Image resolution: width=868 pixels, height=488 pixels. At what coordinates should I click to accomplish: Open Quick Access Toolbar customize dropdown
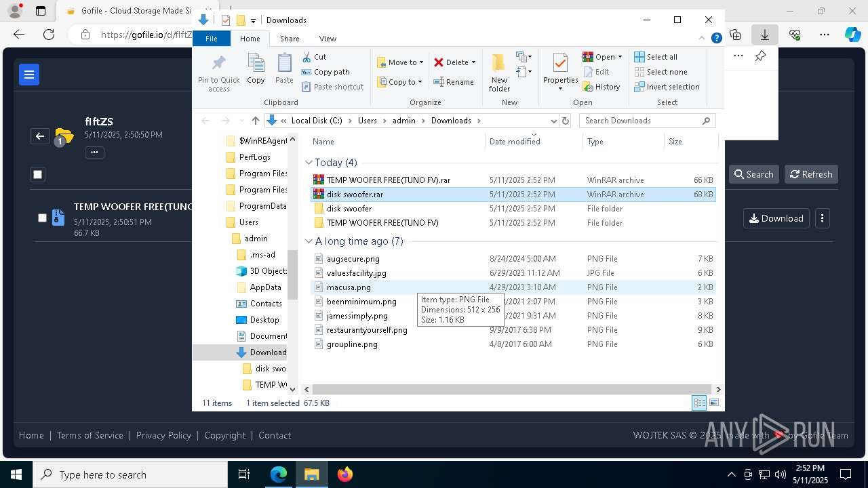pos(253,20)
